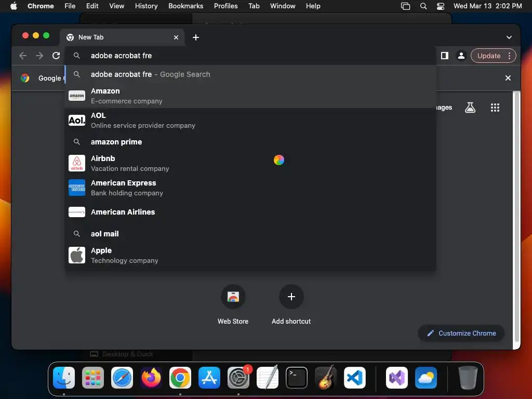Open the Help menu
The width and height of the screenshot is (532, 399).
click(313, 6)
